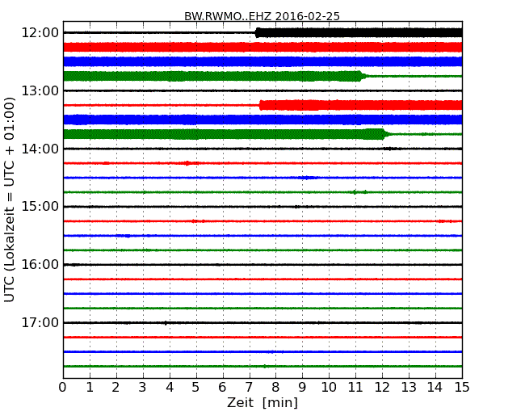Click the 12:00 y-axis label
The width and height of the screenshot is (525, 420).
40,33
